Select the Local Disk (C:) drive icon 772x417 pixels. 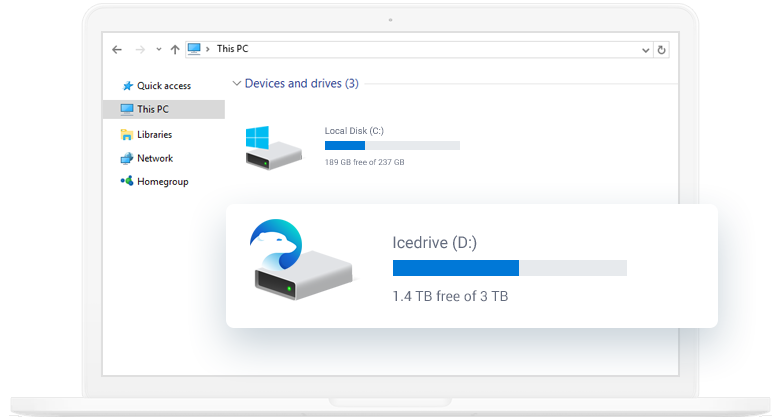(273, 148)
